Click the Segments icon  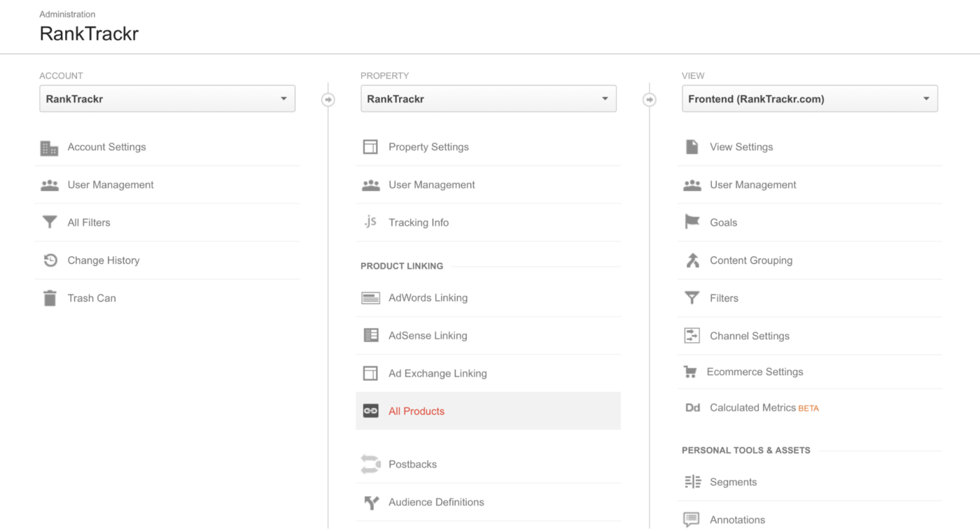click(x=692, y=481)
